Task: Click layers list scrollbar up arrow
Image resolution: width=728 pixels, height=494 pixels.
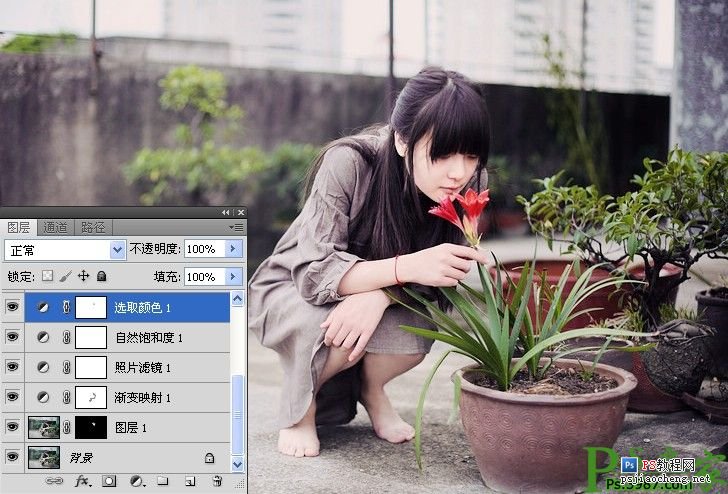Action: (x=237, y=299)
